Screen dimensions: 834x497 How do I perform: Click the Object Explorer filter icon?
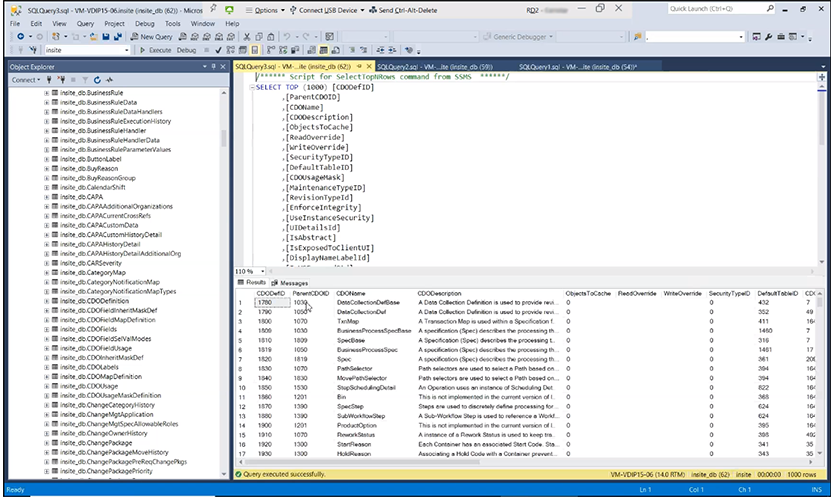coord(85,79)
